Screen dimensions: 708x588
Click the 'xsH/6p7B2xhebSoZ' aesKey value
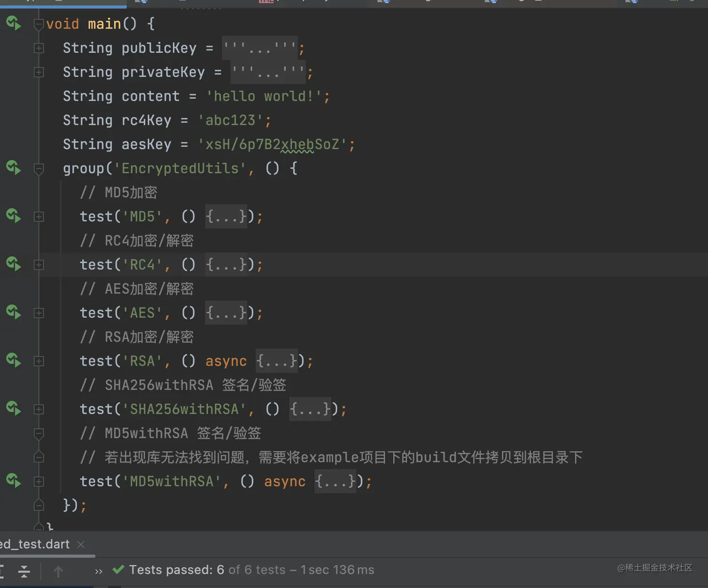click(x=272, y=144)
